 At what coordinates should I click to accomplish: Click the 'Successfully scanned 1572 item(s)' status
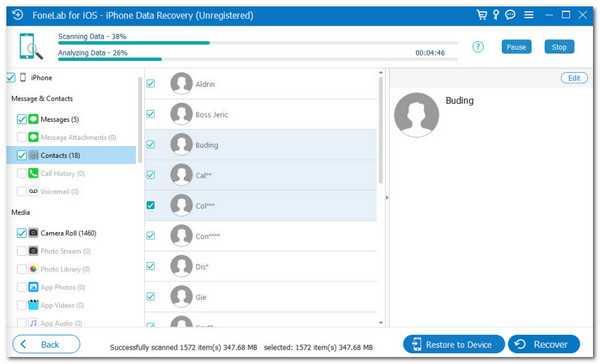pos(183,347)
